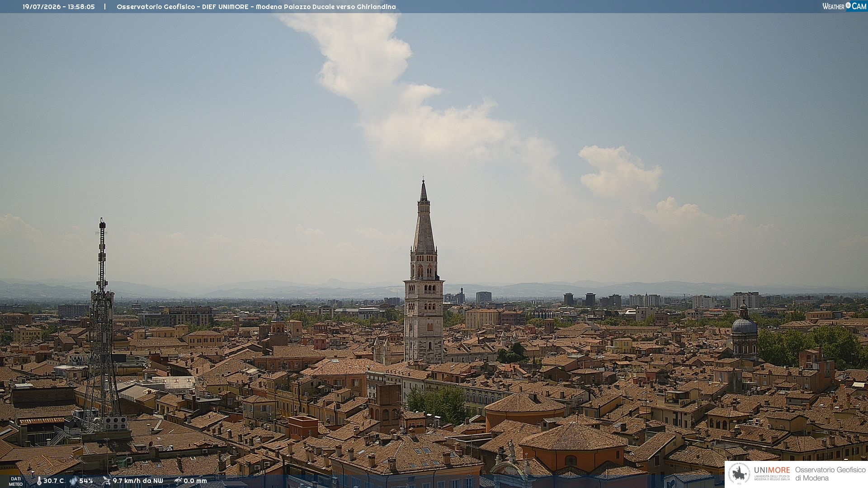Click the '54%' humidity value

point(86,481)
